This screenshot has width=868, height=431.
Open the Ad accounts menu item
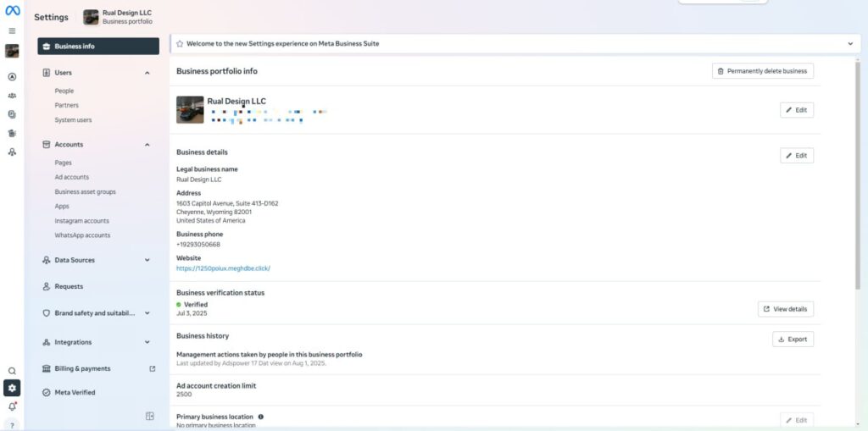pyautogui.click(x=72, y=177)
